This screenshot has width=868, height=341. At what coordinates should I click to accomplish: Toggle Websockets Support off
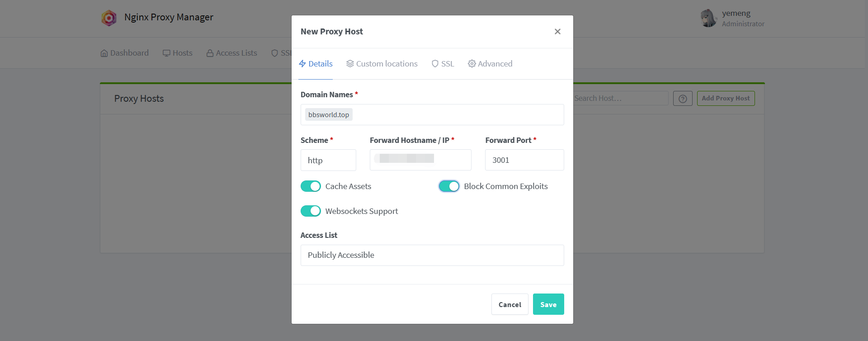pos(311,211)
